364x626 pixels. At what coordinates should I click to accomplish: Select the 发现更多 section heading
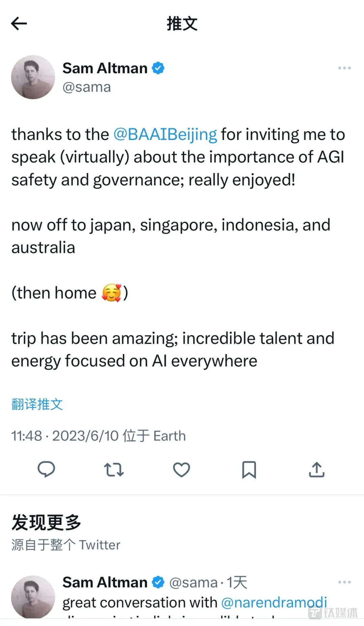(46, 523)
